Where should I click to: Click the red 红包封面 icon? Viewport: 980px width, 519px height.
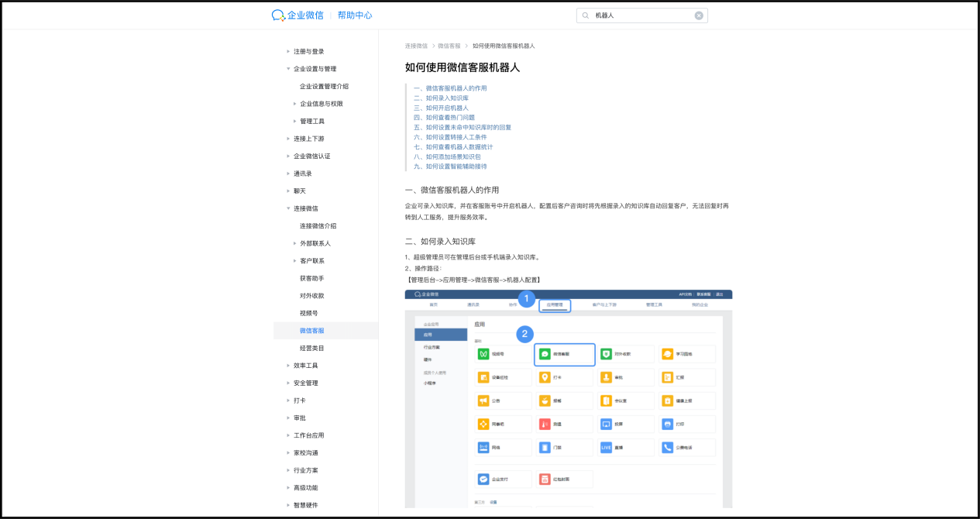[545, 479]
